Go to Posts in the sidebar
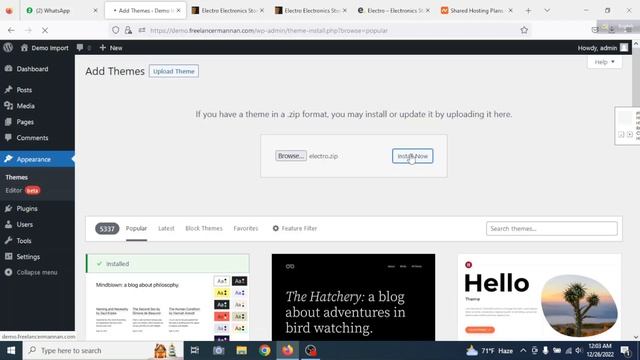Viewport: 640px width, 360px height. click(24, 90)
